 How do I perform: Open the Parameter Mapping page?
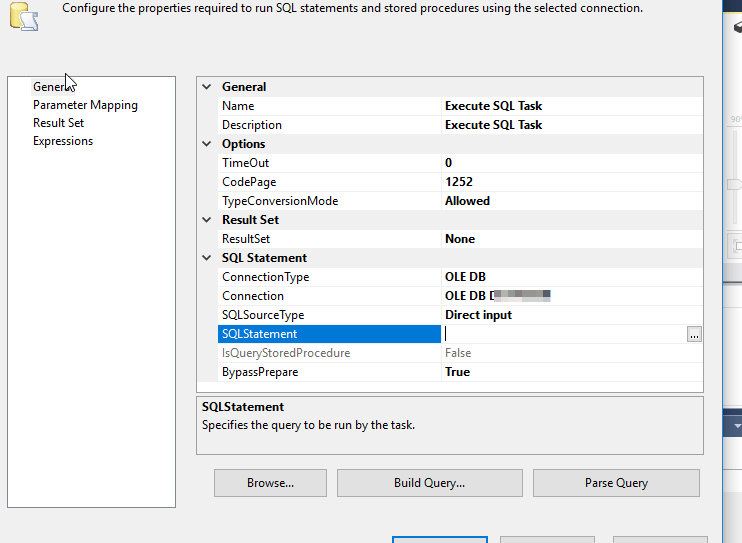coord(85,105)
